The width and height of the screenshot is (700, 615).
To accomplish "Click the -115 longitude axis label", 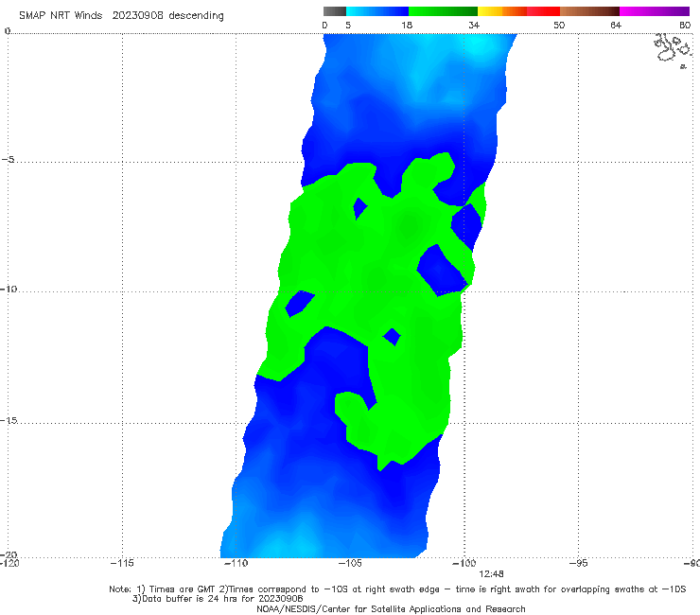I will click(x=122, y=563).
